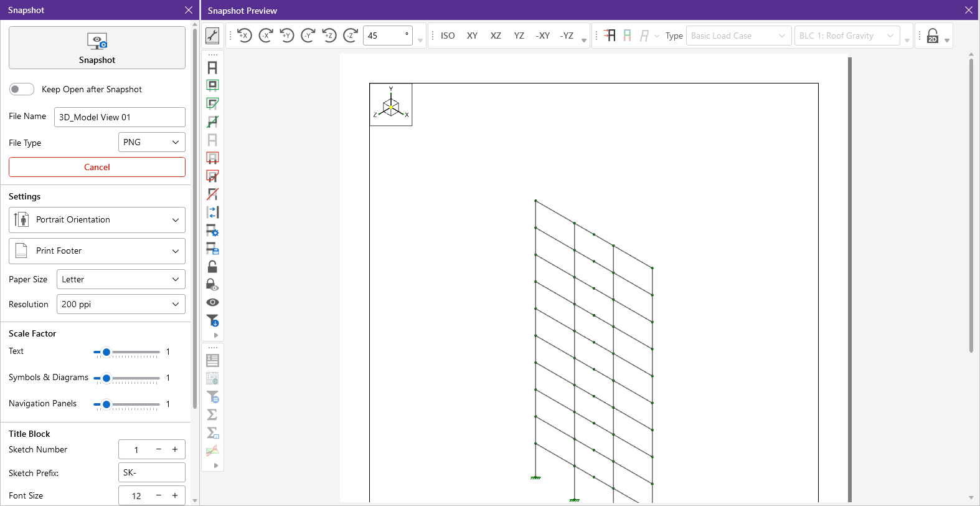Open the Resolution 200 ppi dropdown
The width and height of the screenshot is (980, 506).
(121, 304)
